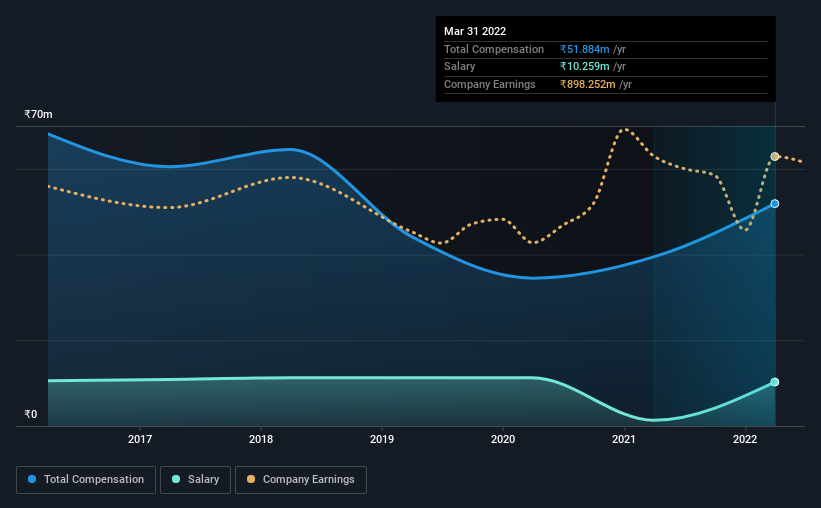This screenshot has width=821, height=508.
Task: Click the ₹898.252m company earnings value
Action: click(587, 84)
